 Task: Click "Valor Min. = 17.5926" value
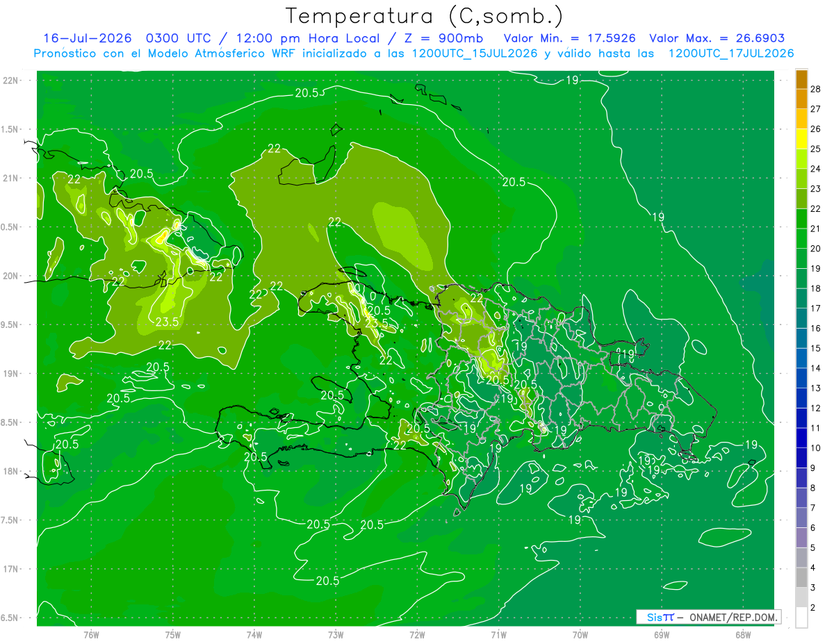[x=569, y=38]
